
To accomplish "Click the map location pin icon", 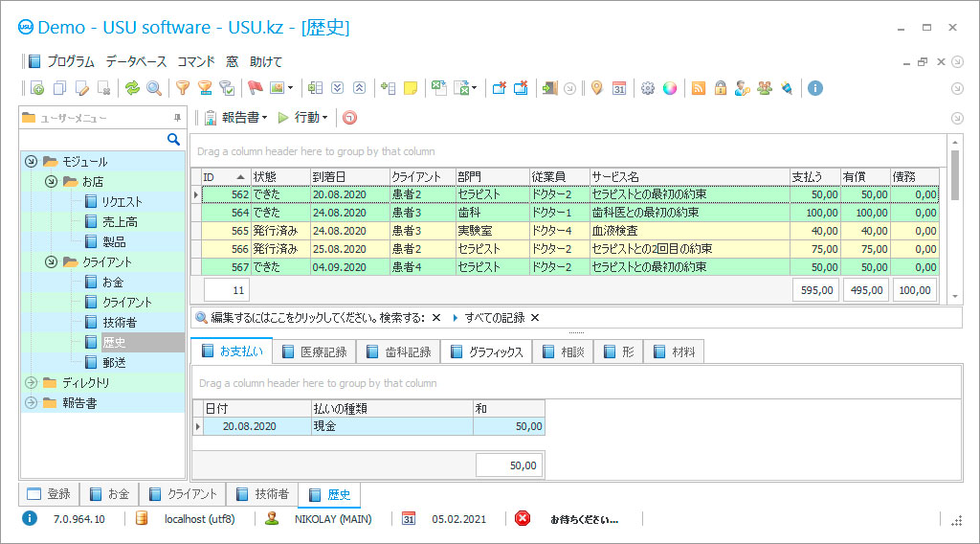I will coord(597,88).
